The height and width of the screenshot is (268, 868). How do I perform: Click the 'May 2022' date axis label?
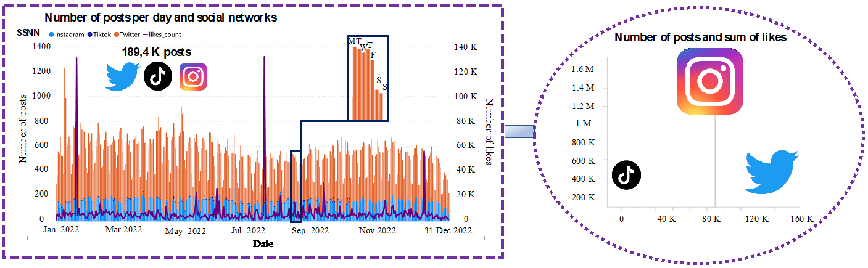tap(186, 232)
